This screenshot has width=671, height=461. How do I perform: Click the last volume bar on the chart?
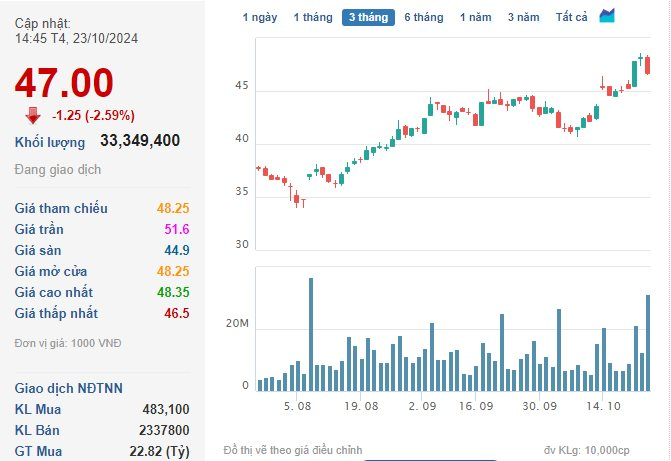click(x=648, y=343)
